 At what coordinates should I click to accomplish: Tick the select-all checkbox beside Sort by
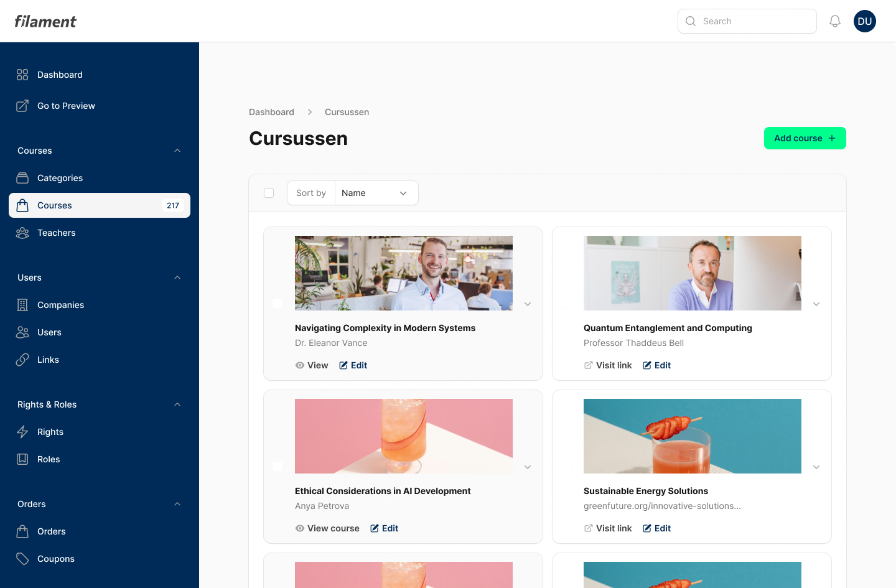(x=269, y=193)
